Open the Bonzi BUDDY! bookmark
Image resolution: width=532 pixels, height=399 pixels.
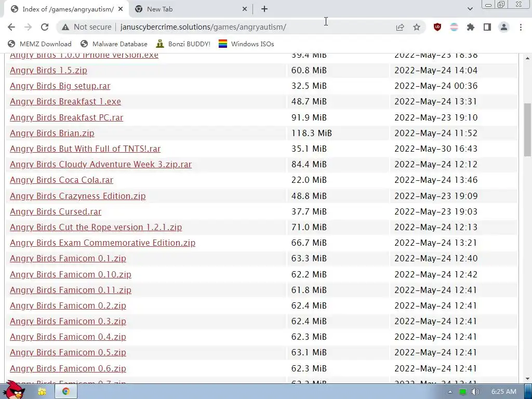point(183,44)
